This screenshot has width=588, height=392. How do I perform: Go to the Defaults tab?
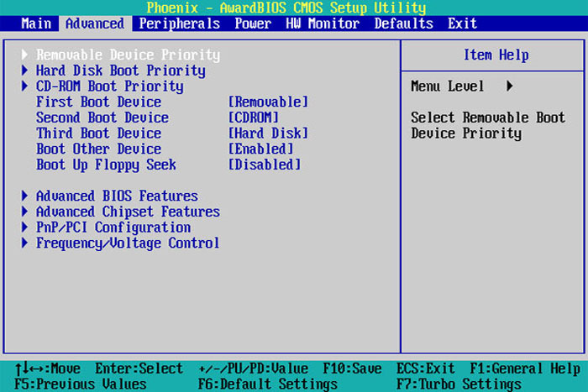[403, 24]
